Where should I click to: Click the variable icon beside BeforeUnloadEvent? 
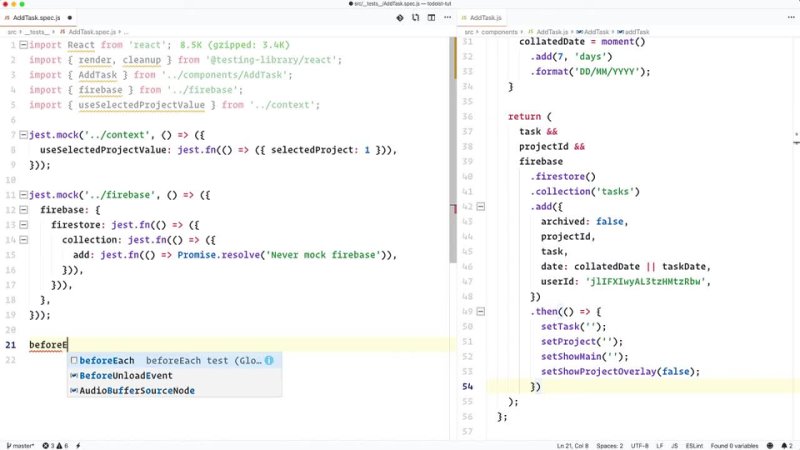click(74, 376)
